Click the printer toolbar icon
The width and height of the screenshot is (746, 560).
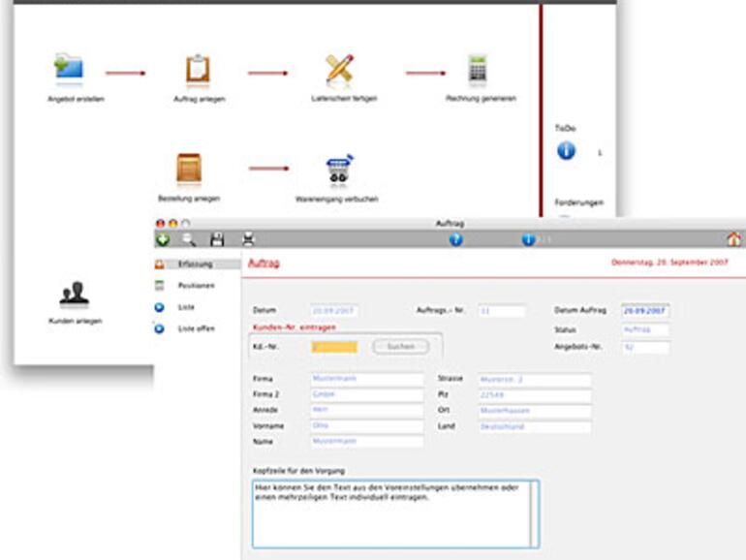tap(248, 239)
